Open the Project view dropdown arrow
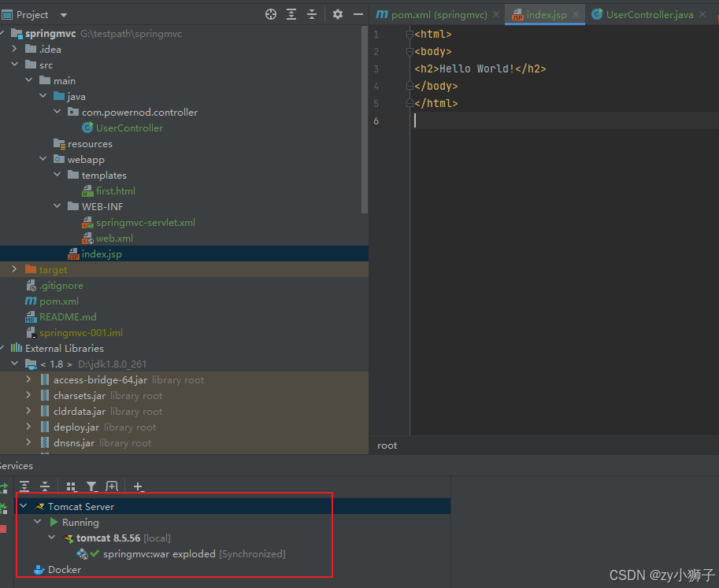This screenshot has height=588, width=719. click(x=63, y=13)
